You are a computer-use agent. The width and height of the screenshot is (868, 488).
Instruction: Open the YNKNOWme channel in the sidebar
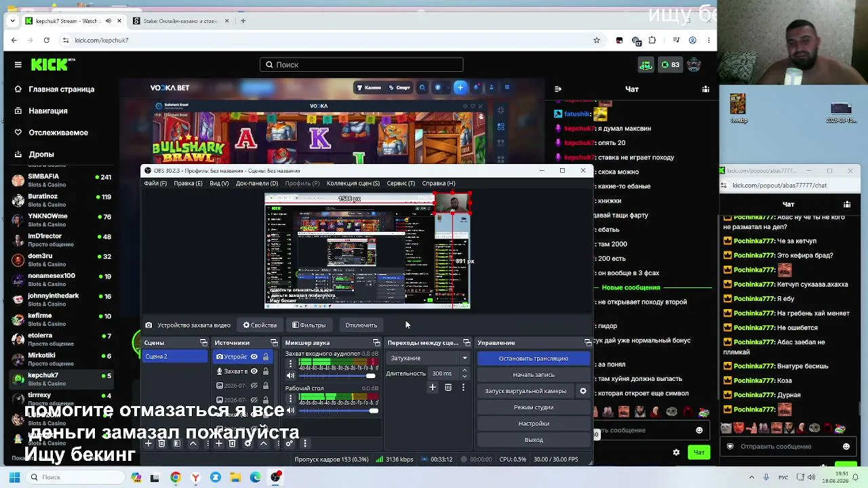point(61,220)
